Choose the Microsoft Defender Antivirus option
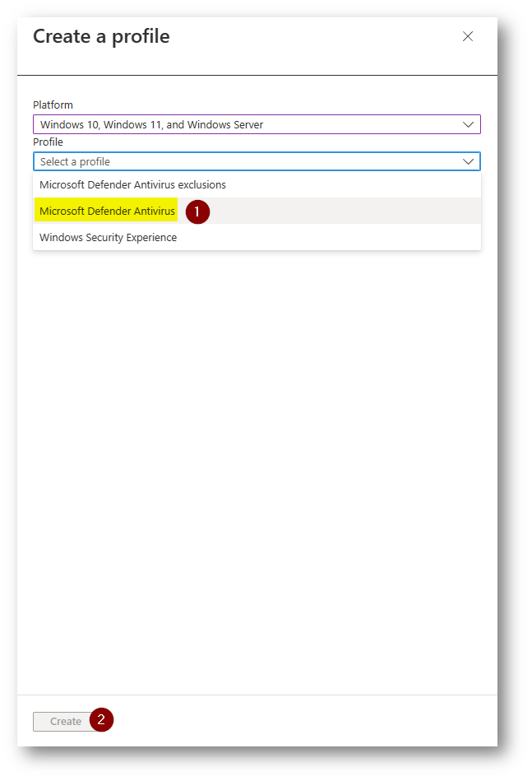This screenshot has width=532, height=781. [257, 212]
